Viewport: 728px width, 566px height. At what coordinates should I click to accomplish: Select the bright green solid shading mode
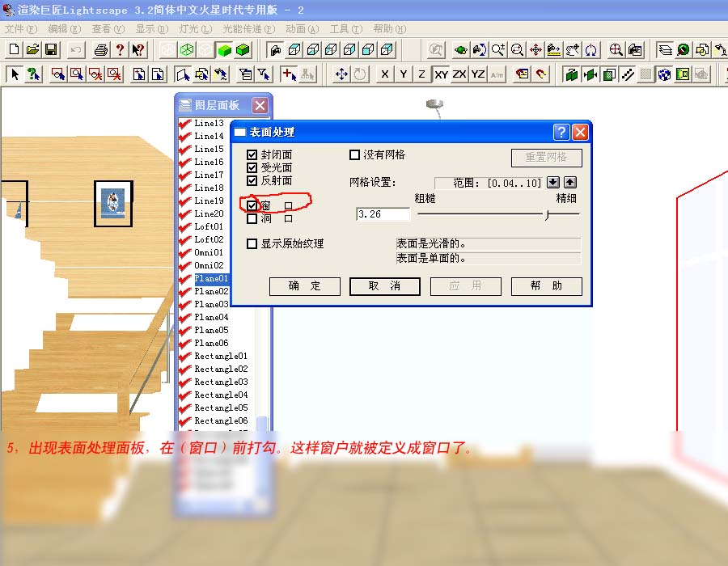click(x=224, y=49)
